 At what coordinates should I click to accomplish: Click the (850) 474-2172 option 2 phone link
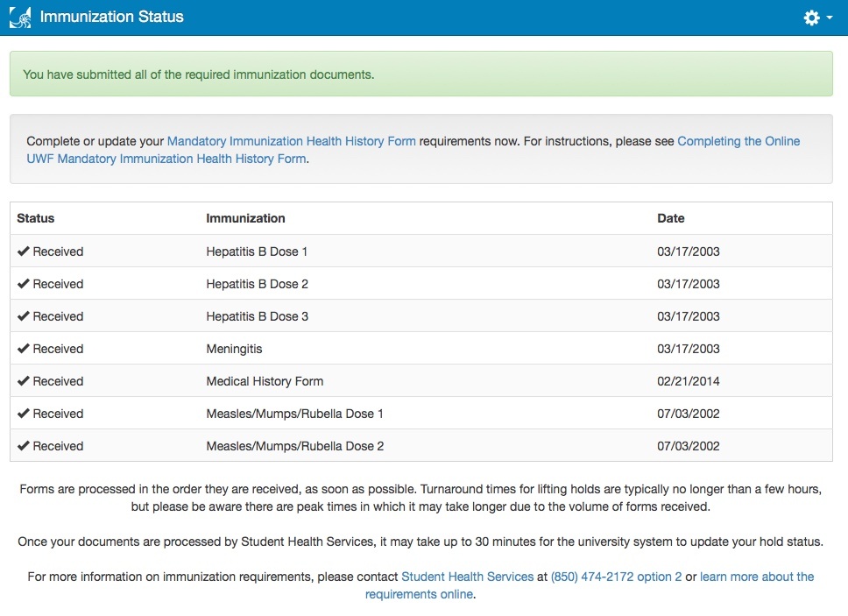pos(616,577)
